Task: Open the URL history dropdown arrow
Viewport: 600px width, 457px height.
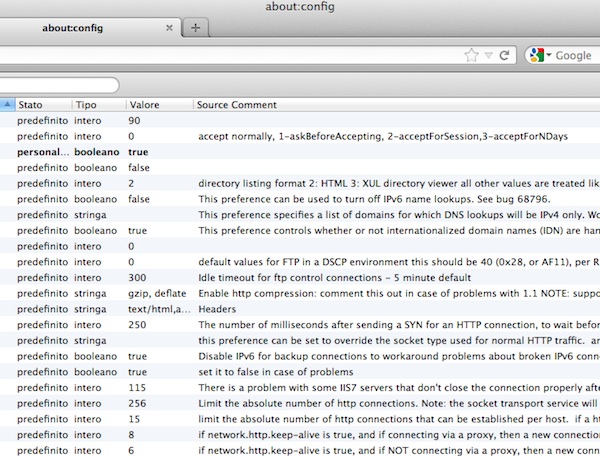Action: [489, 55]
